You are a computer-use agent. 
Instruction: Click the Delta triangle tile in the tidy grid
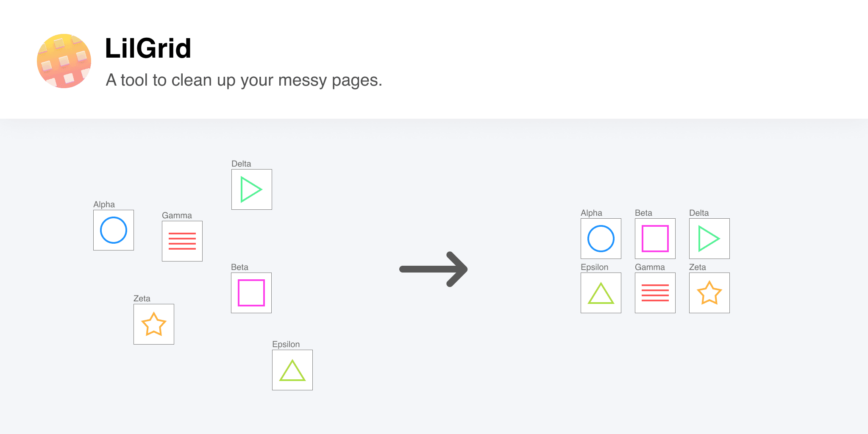coord(709,239)
